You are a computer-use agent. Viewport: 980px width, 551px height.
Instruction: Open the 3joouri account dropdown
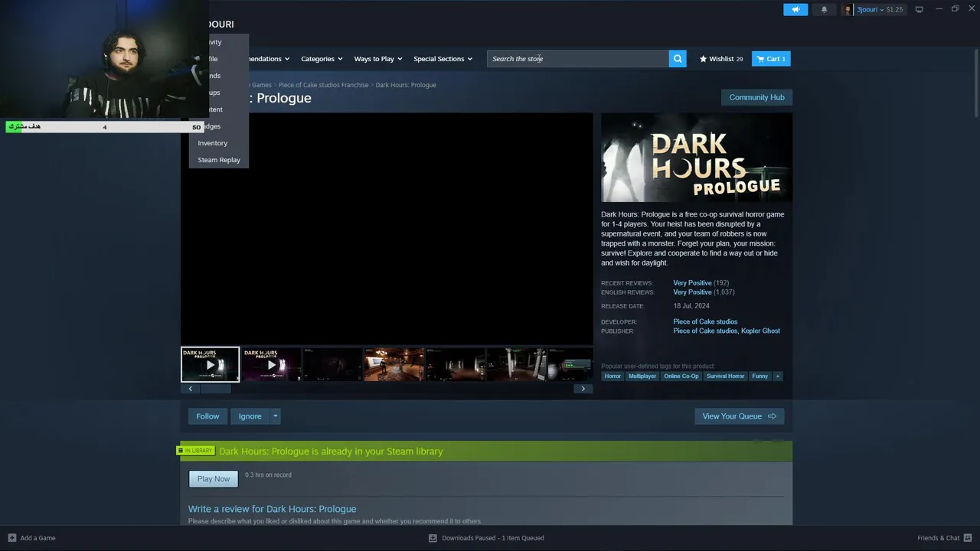879,10
